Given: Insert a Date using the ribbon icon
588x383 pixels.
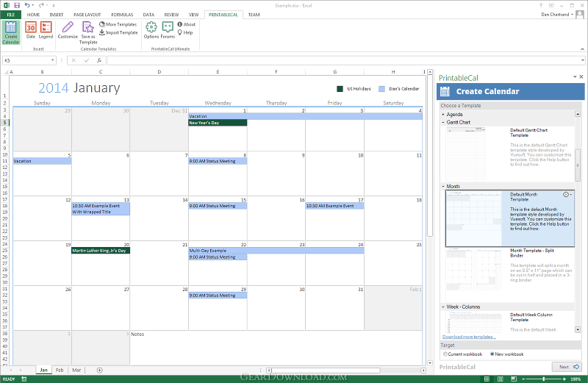Looking at the screenshot, I should [31, 30].
